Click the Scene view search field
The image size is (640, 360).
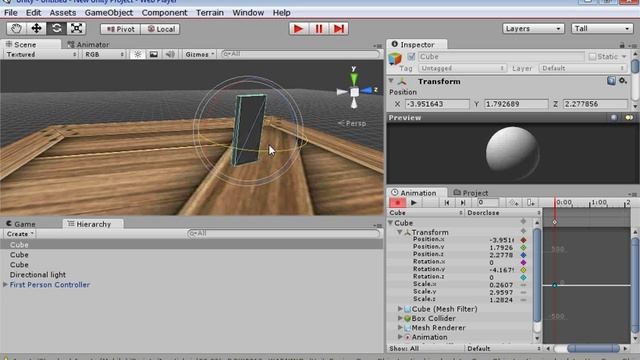[x=300, y=54]
